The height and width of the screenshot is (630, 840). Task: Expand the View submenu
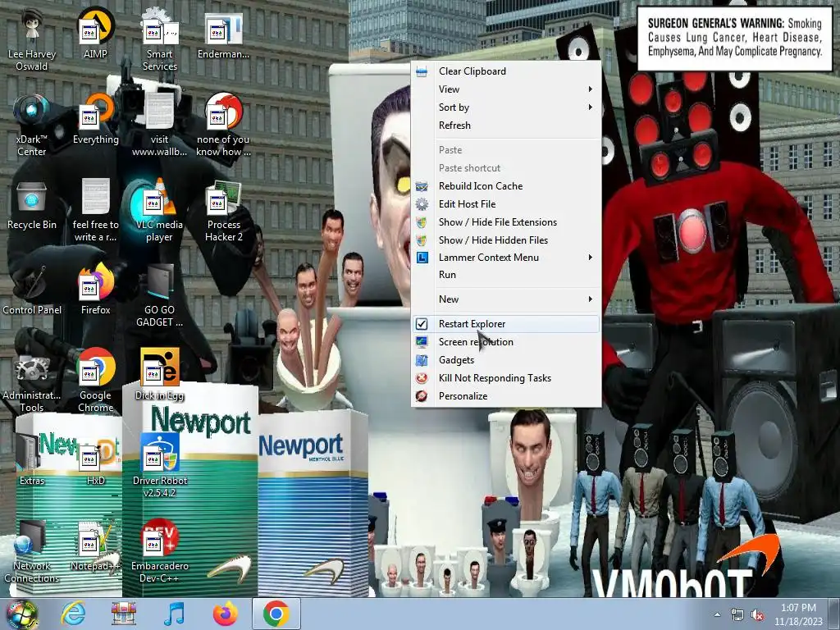pos(505,89)
